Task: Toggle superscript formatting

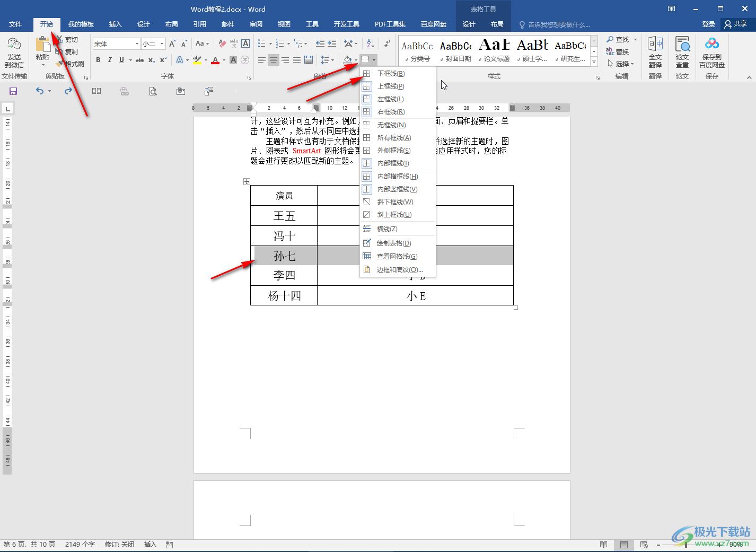Action: click(163, 60)
